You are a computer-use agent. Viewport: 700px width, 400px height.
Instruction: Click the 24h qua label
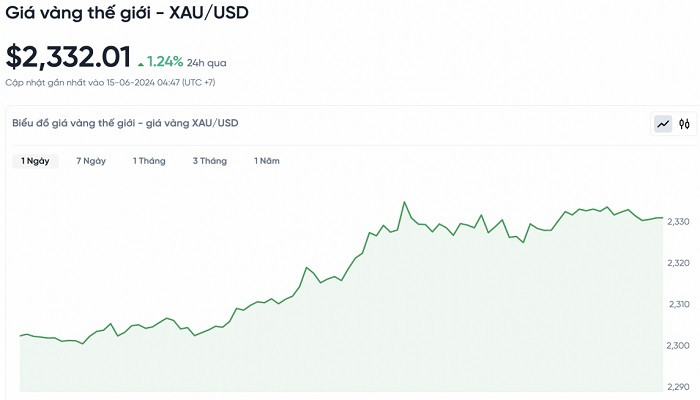click(x=208, y=63)
